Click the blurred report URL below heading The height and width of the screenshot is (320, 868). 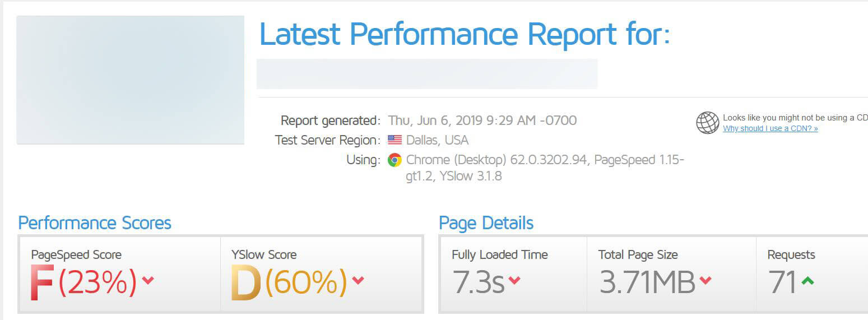point(426,74)
